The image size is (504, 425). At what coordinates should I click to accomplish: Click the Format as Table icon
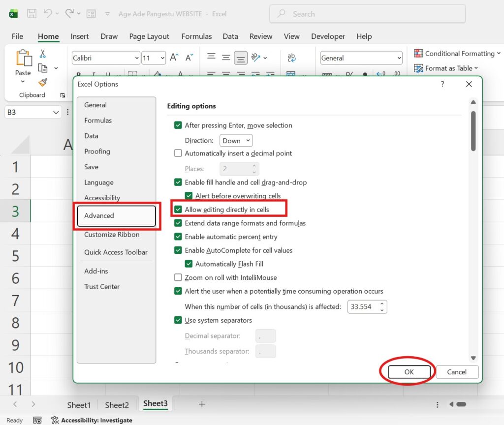pyautogui.click(x=418, y=68)
